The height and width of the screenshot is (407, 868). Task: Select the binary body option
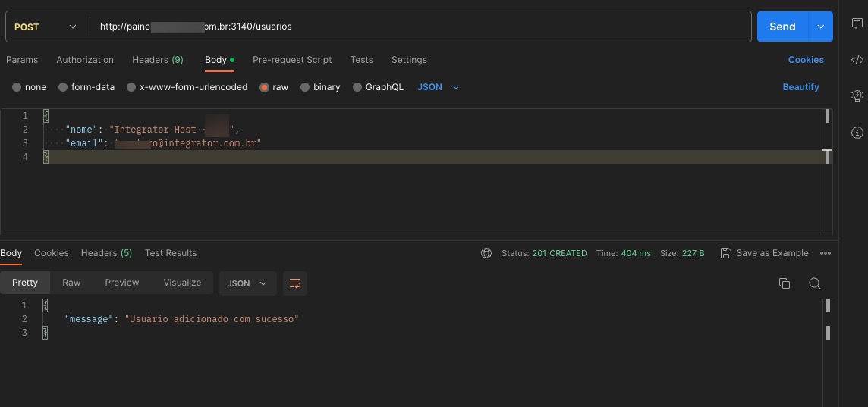[x=320, y=87]
